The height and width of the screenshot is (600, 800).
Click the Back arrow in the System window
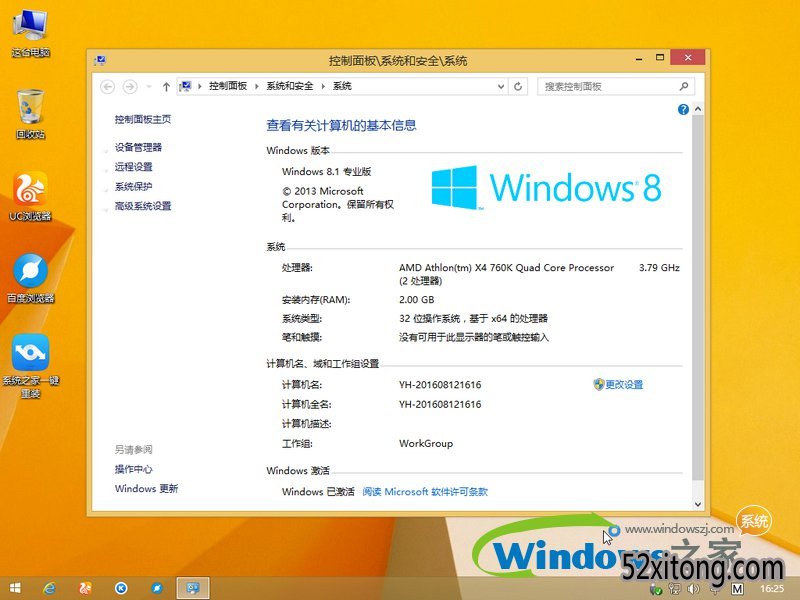(x=108, y=87)
